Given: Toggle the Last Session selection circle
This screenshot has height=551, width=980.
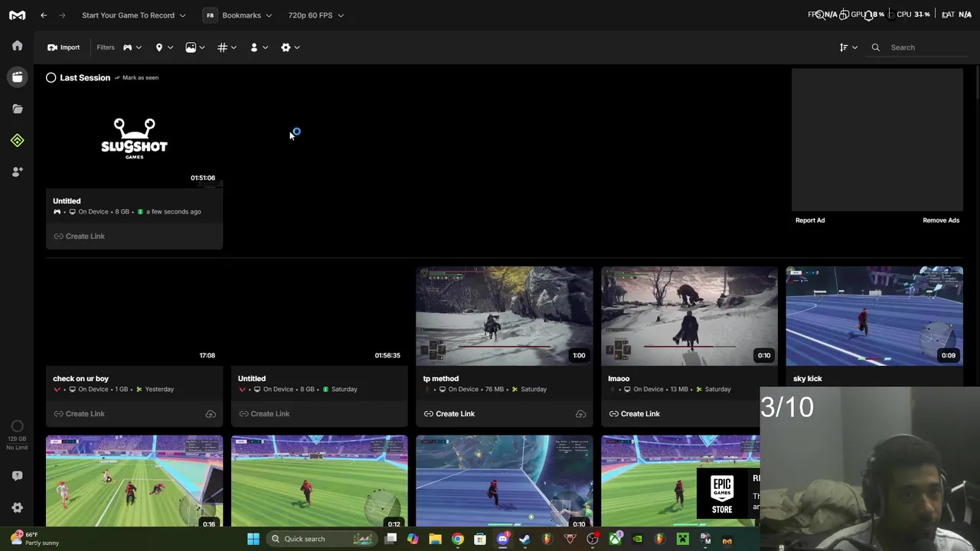Looking at the screenshot, I should [51, 77].
